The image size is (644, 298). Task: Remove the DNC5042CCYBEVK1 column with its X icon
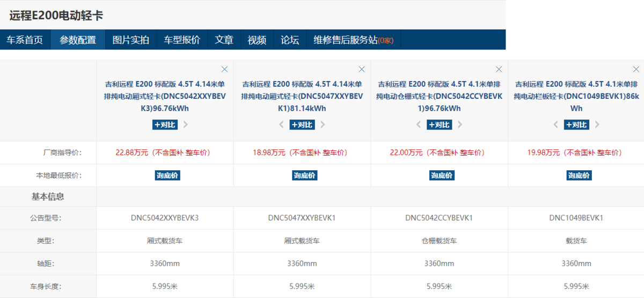tap(499, 69)
